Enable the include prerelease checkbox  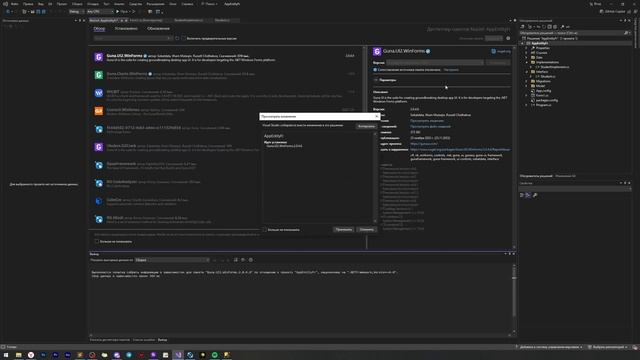coord(183,38)
